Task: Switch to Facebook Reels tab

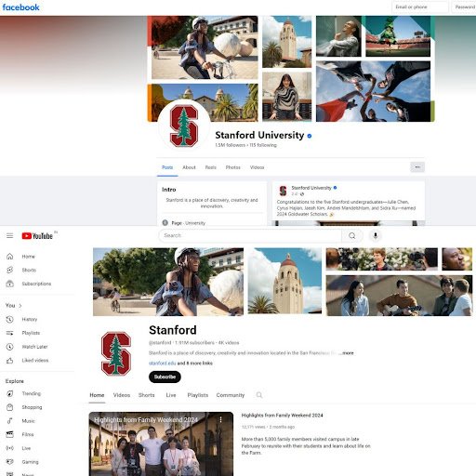Action: click(x=211, y=167)
